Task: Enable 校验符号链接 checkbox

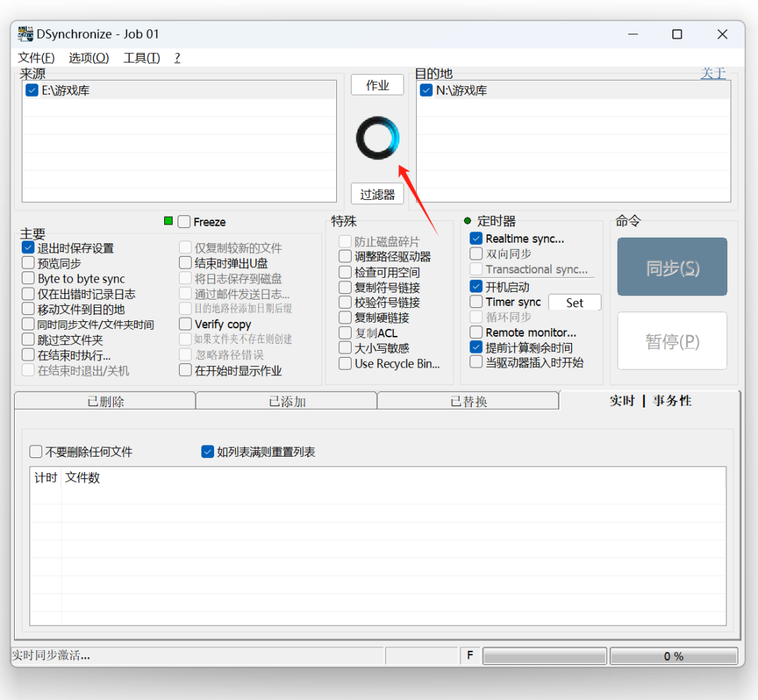Action: click(345, 302)
